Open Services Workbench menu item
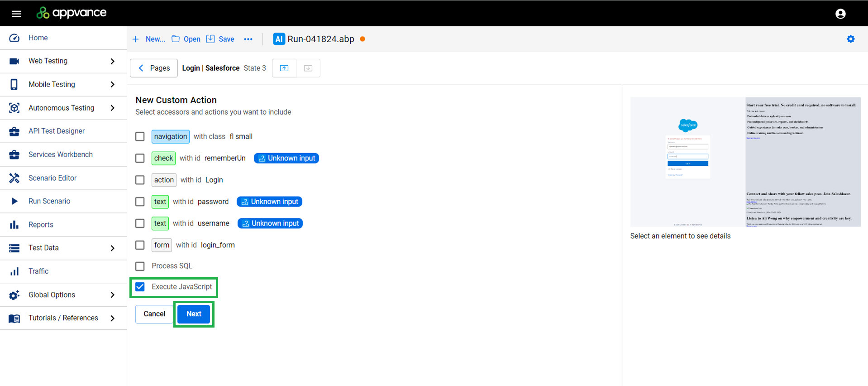This screenshot has height=386, width=868. tap(63, 154)
